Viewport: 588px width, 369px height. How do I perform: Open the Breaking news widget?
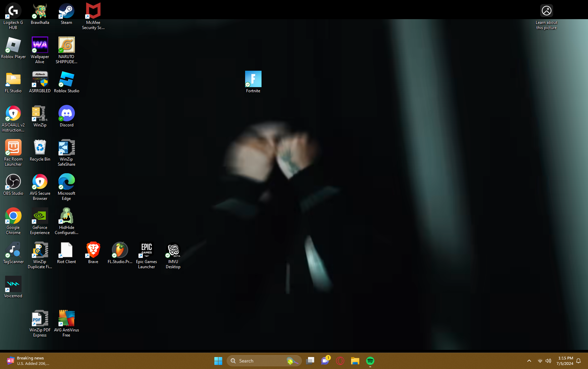(29, 361)
